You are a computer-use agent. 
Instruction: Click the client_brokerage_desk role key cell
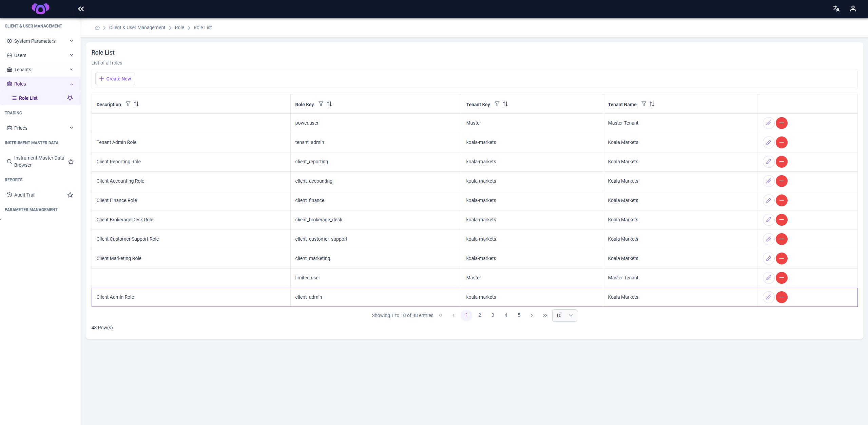(375, 220)
